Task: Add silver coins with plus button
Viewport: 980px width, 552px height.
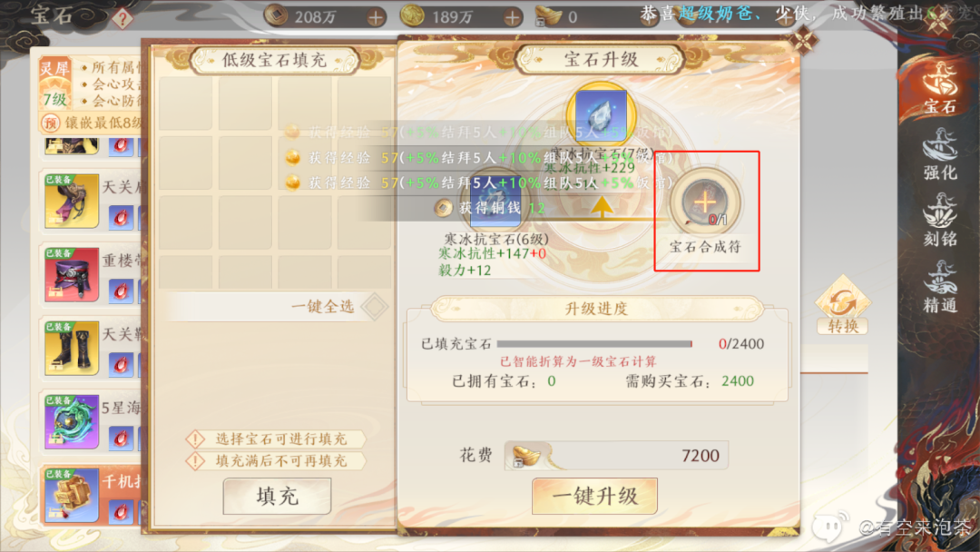Action: 376,17
